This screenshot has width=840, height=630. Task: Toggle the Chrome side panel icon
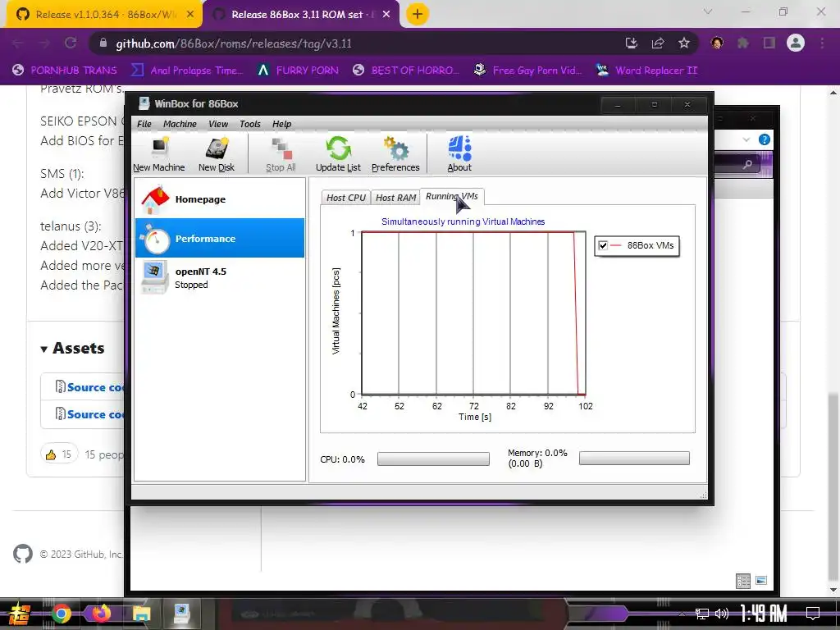coord(769,43)
